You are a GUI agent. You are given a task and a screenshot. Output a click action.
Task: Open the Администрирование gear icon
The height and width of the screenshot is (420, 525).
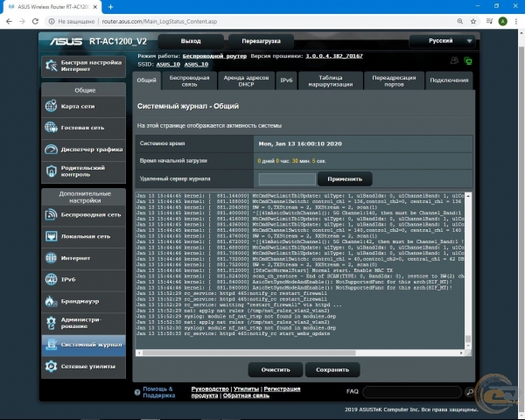(52, 323)
